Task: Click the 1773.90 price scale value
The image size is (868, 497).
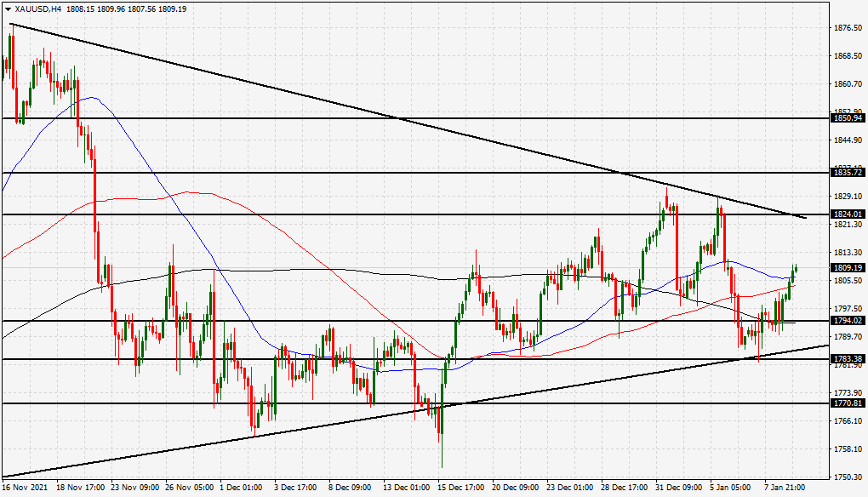Action: point(848,392)
